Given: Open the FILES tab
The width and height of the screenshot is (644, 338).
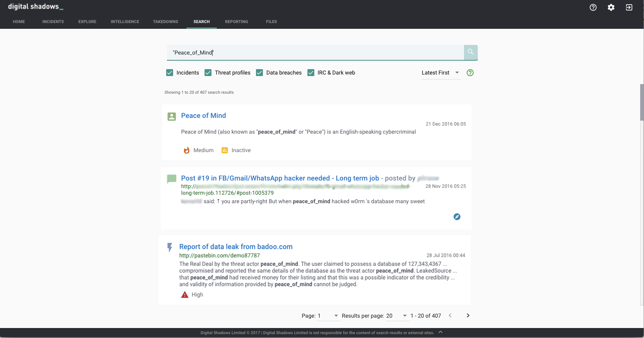Looking at the screenshot, I should pyautogui.click(x=271, y=22).
